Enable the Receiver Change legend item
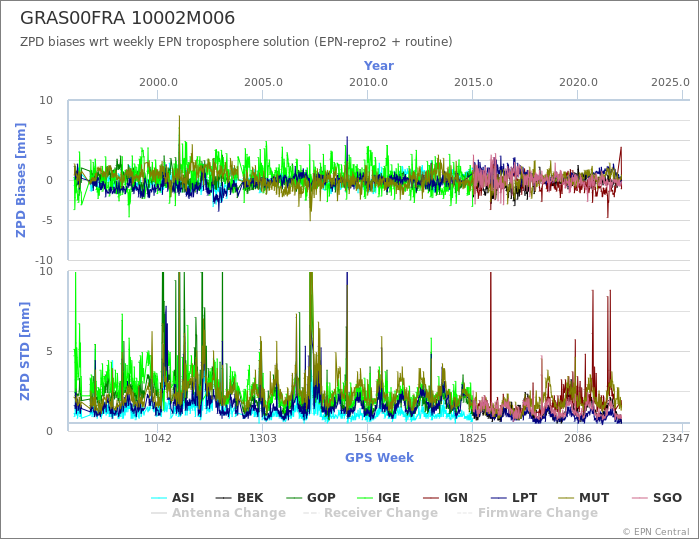This screenshot has height=540, width=700. tap(370, 513)
